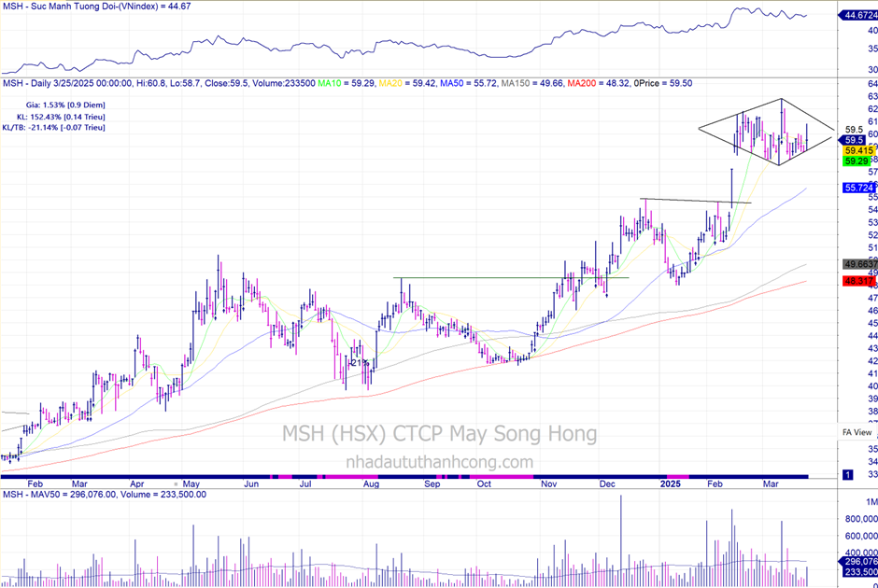Viewport: 878px width, 588px height.
Task: Click the 44.6724 relative strength value tag
Action: [859, 16]
